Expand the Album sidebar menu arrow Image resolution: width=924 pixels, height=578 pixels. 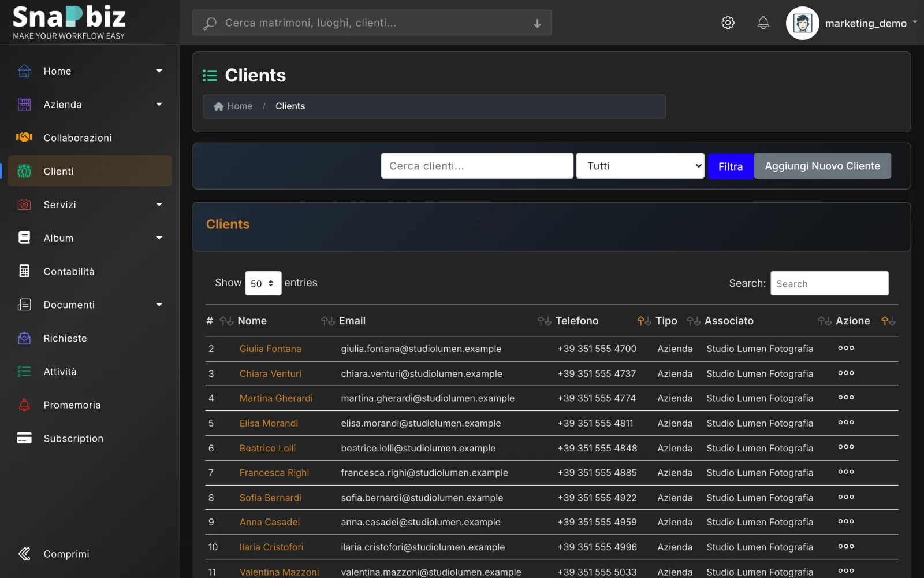[159, 238]
